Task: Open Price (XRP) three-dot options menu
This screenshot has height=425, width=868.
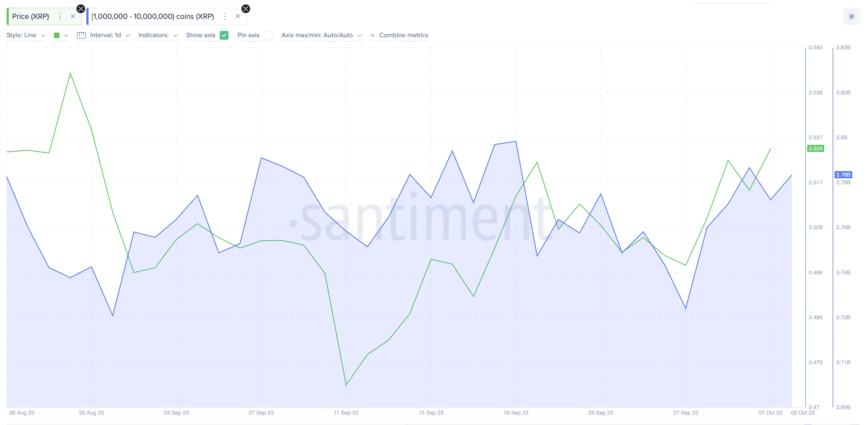Action: (60, 16)
